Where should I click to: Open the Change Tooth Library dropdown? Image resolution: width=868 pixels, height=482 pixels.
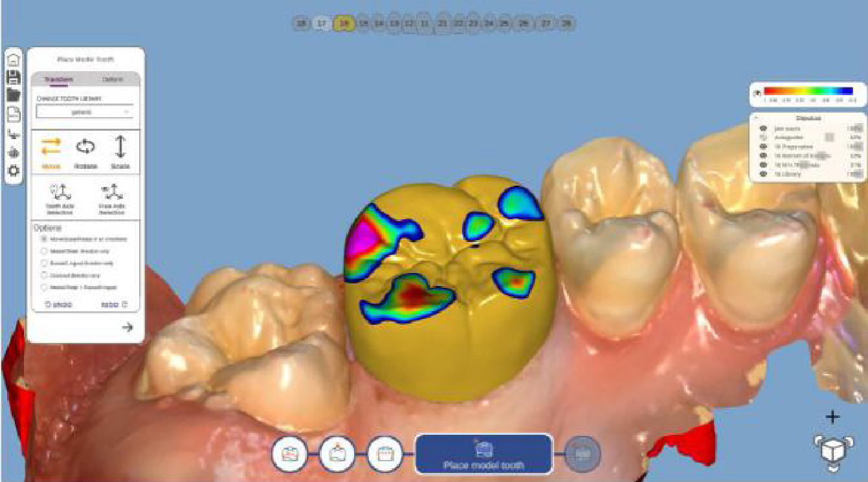85,112
